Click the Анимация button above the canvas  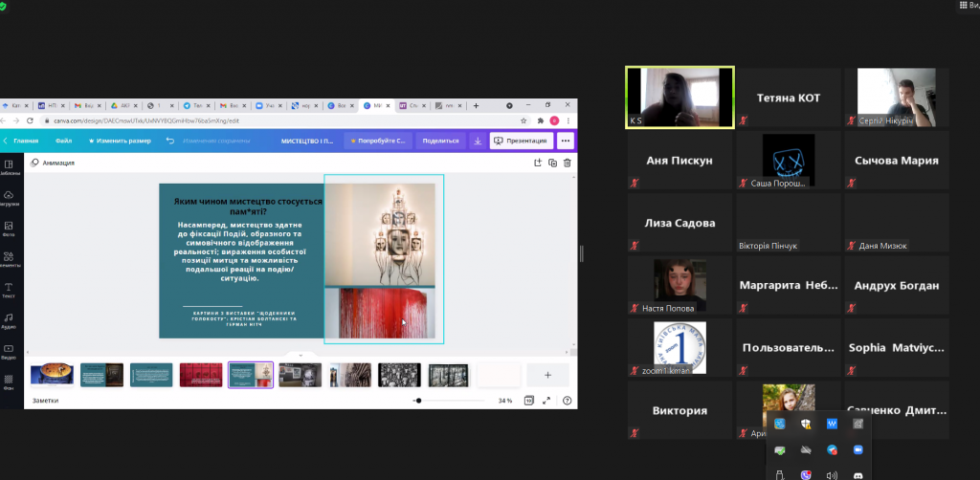(x=53, y=163)
